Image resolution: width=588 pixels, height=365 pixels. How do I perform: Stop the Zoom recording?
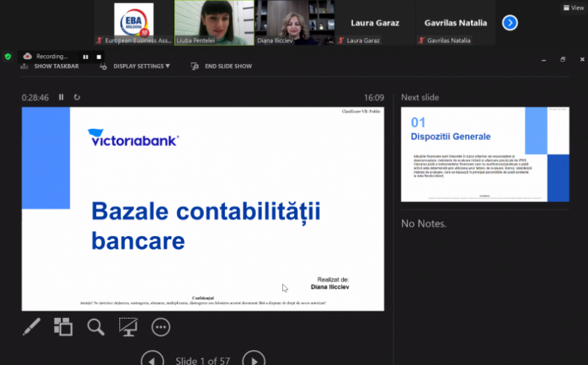99,57
